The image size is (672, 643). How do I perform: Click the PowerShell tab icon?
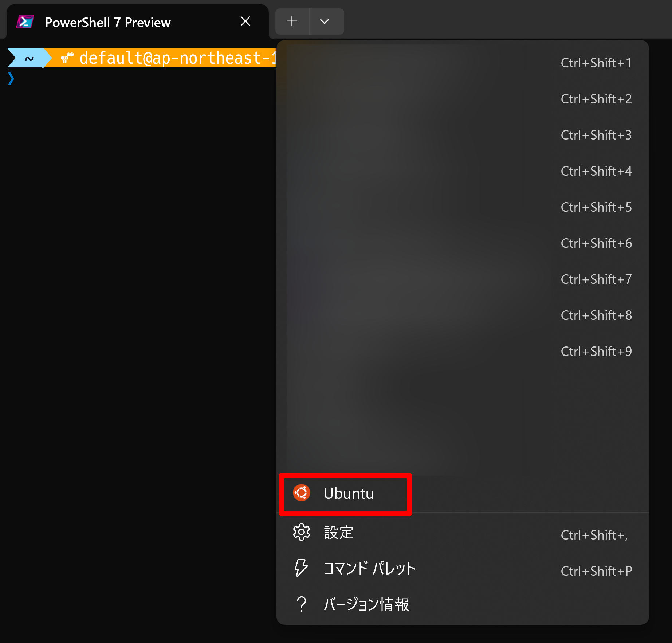tap(25, 22)
